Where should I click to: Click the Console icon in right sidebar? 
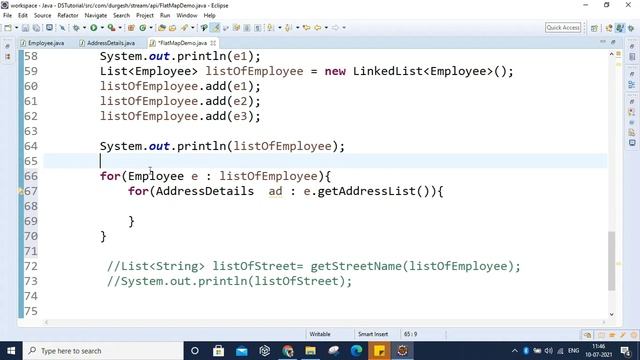632,143
